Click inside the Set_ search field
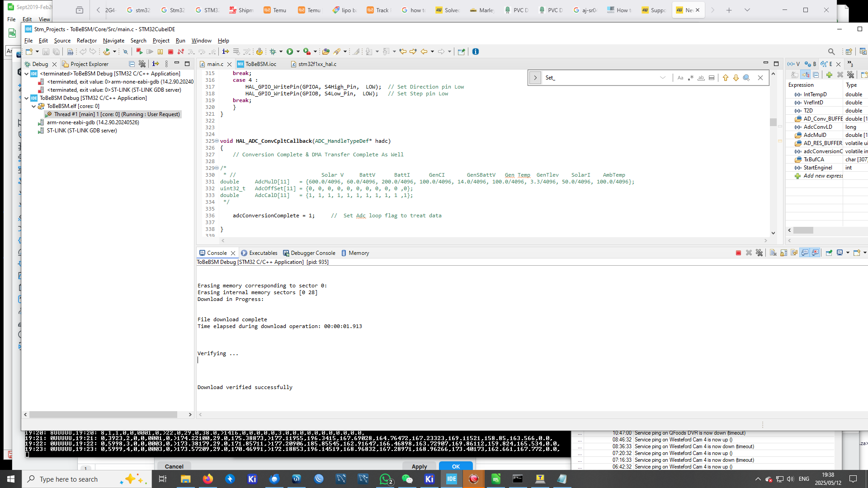 pos(588,77)
